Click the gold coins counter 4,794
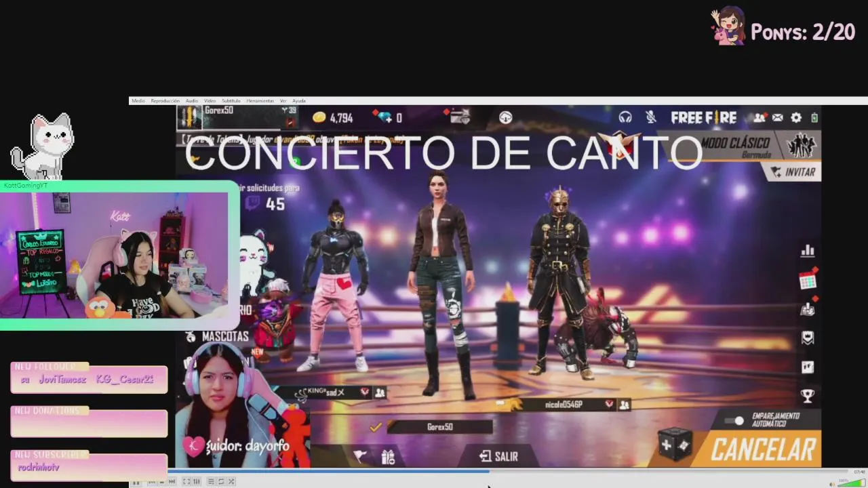The width and height of the screenshot is (868, 488). 332,118
